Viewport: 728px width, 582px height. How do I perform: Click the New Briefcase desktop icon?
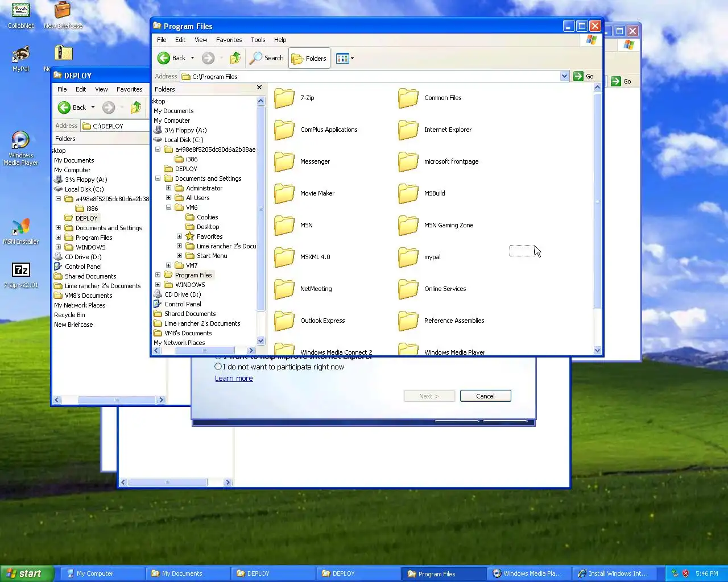[63, 16]
